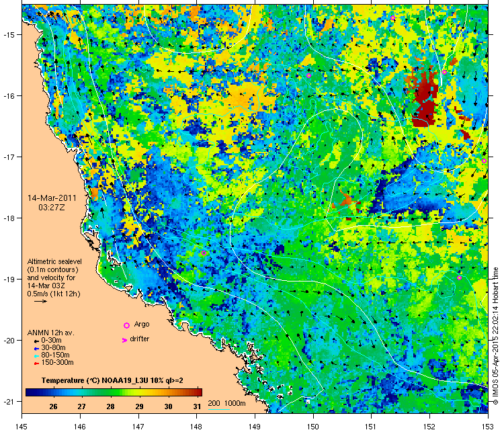Click the '149' longitude axis label
The width and height of the screenshot is (504, 430).
[x=255, y=426]
